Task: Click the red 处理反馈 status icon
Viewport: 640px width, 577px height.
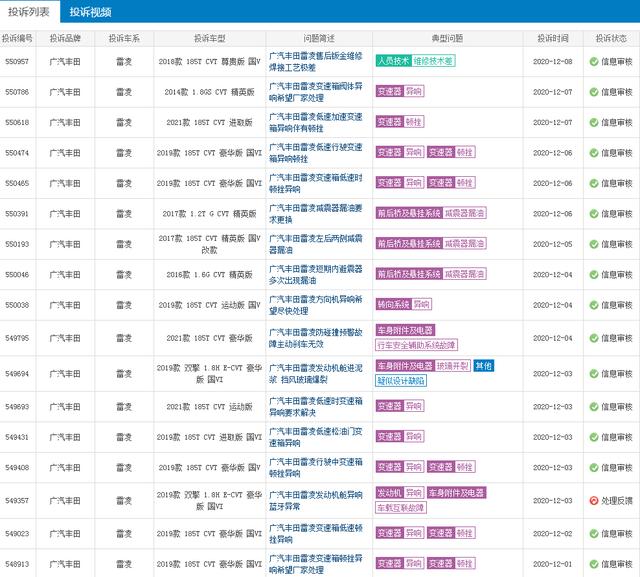Action: tap(594, 500)
